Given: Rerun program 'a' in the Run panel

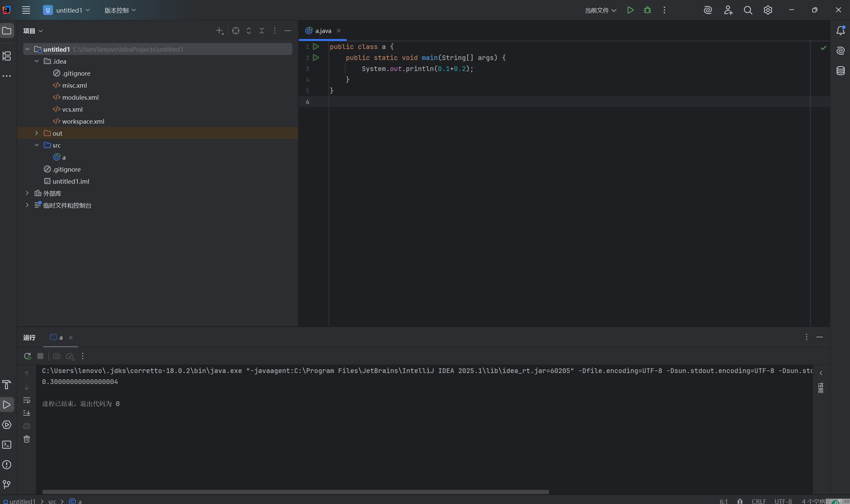Looking at the screenshot, I should [x=28, y=356].
